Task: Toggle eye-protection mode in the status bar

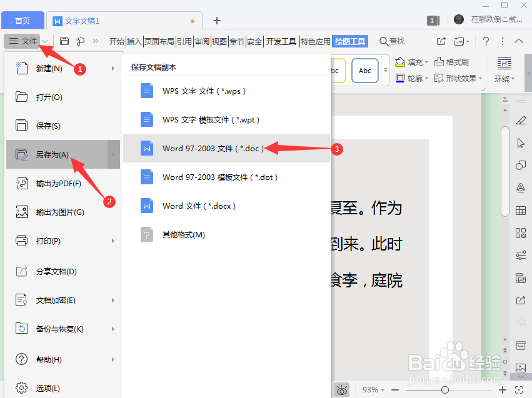Action: point(341,389)
